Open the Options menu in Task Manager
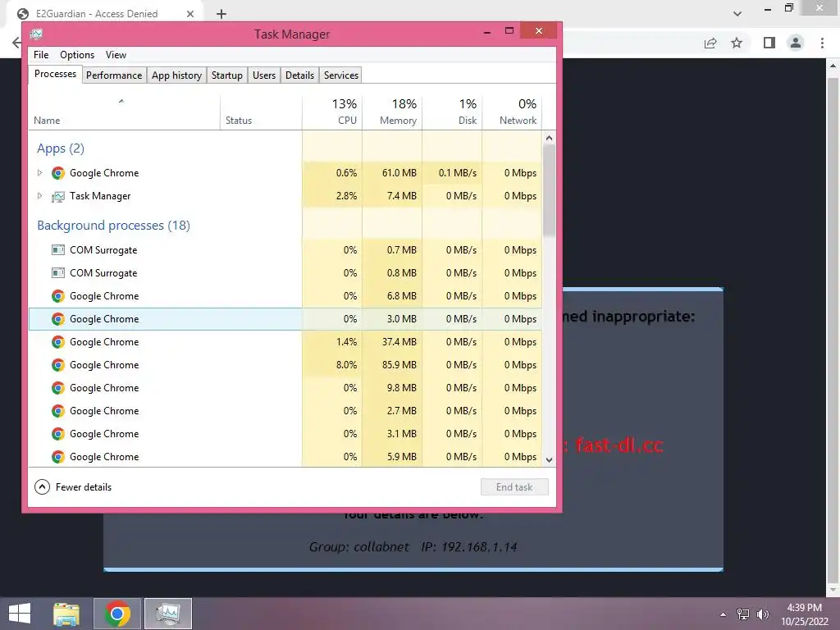The height and width of the screenshot is (630, 840). tap(77, 55)
